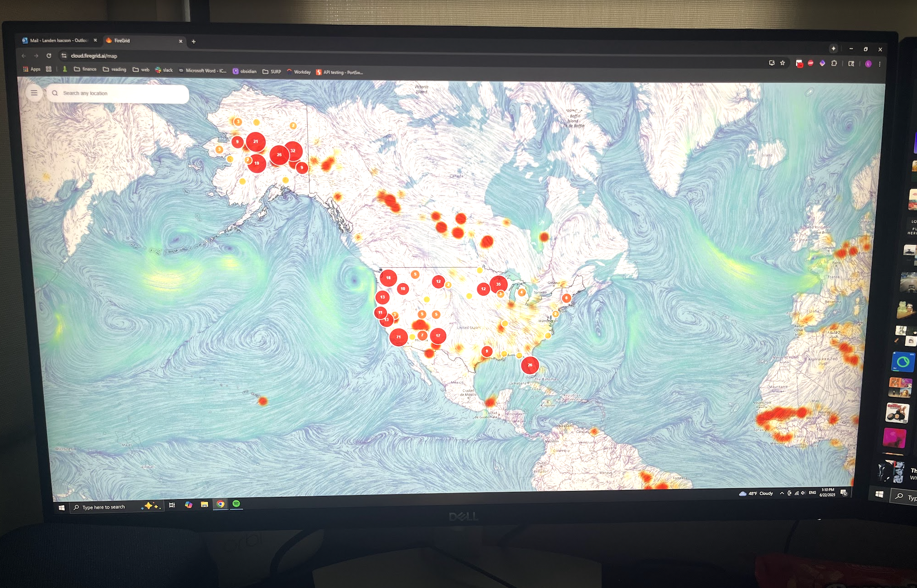The width and height of the screenshot is (917, 588).
Task: Bookmark this page using the star icon
Action: click(783, 63)
